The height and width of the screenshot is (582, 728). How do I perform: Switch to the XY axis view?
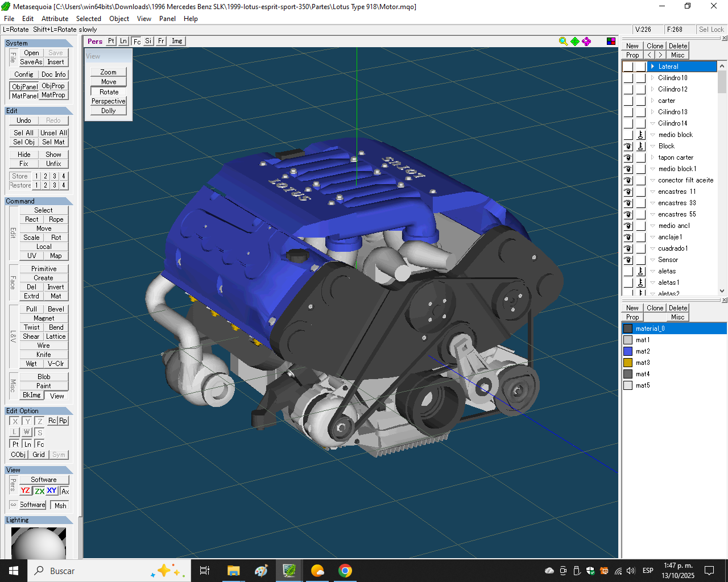[x=52, y=491]
